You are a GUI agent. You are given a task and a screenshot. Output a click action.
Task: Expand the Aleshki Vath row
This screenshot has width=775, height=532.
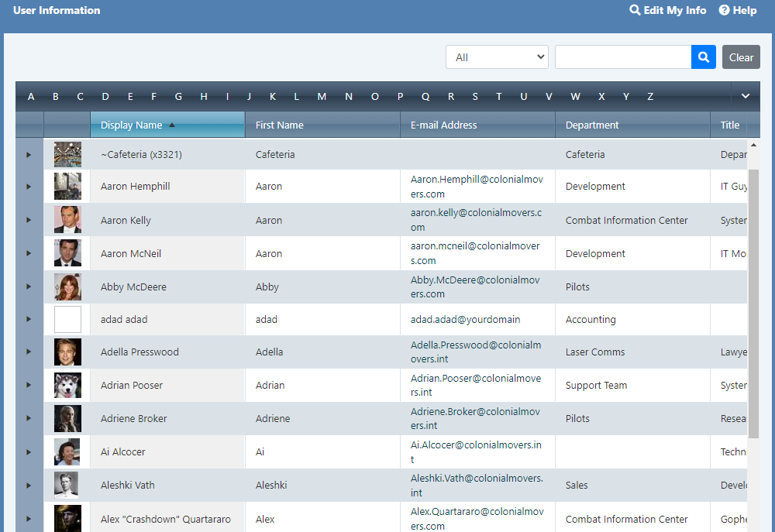click(x=29, y=485)
